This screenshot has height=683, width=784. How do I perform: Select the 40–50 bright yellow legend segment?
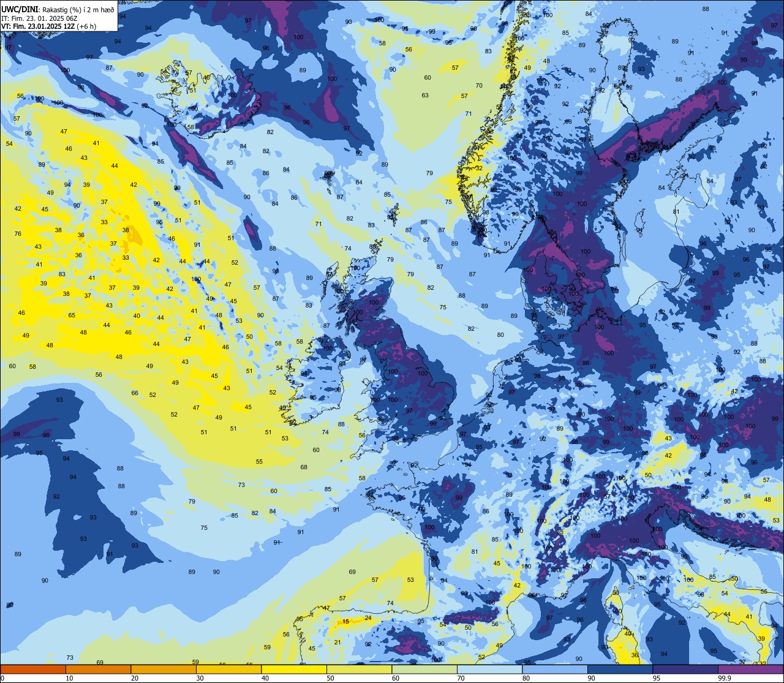[x=294, y=670]
